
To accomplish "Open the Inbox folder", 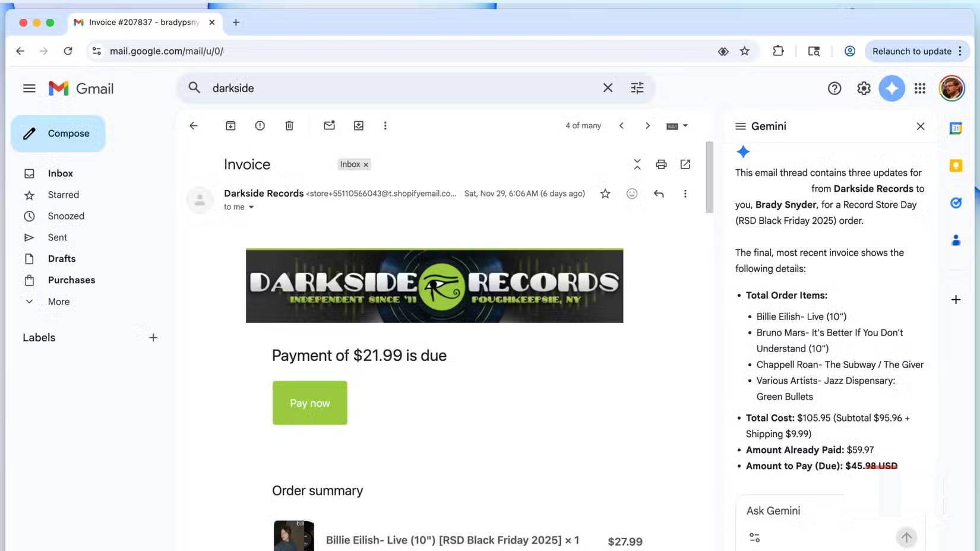I will (x=60, y=173).
